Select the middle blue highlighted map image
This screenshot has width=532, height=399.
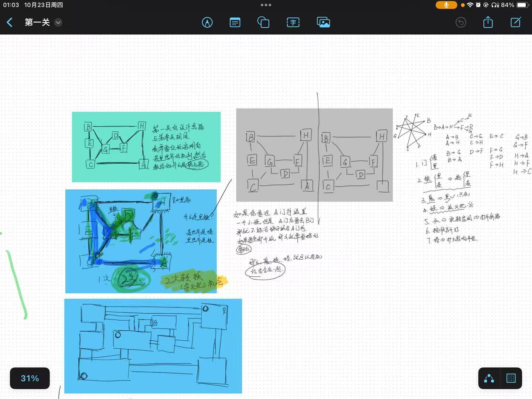tap(141, 241)
